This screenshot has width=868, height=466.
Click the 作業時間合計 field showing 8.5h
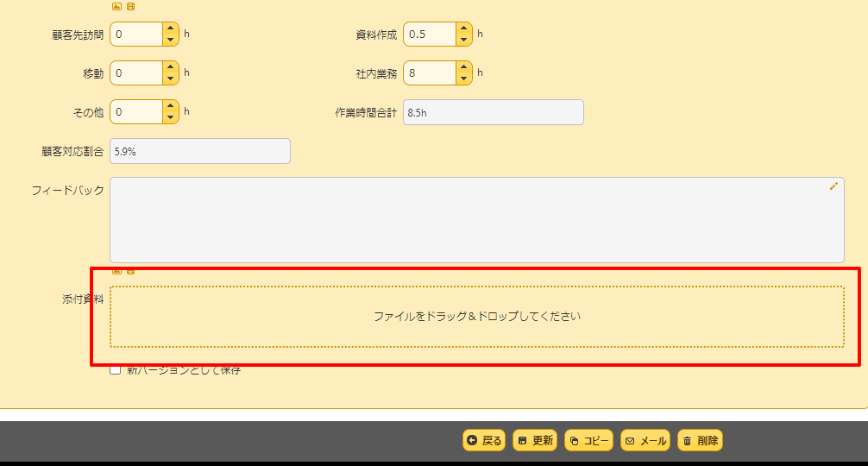pyautogui.click(x=494, y=112)
